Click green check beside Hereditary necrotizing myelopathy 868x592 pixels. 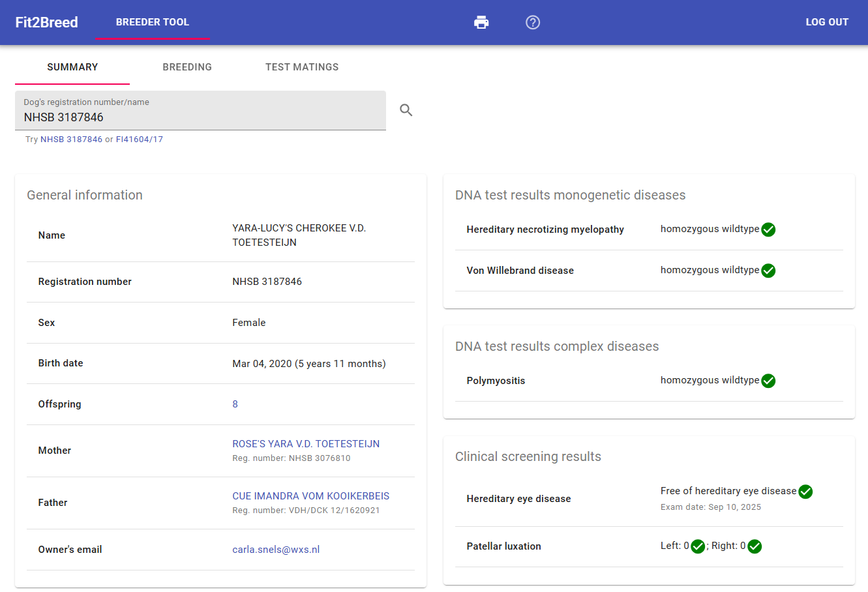pos(768,229)
